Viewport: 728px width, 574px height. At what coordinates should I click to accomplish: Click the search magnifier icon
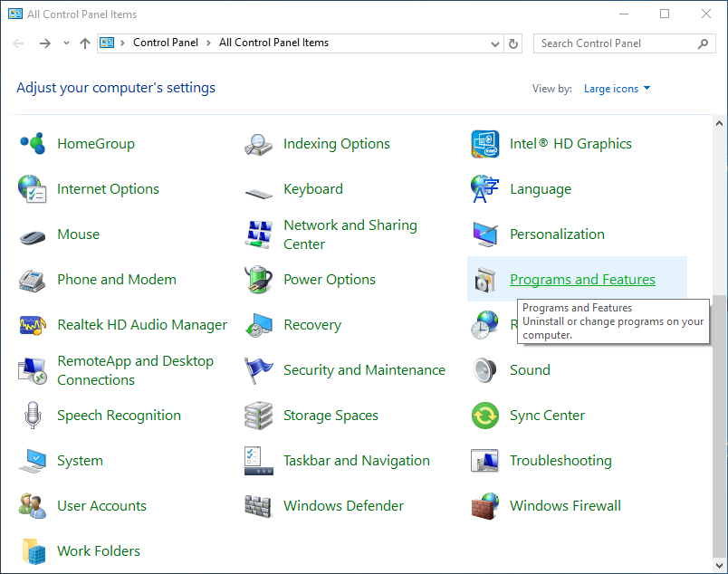(703, 43)
